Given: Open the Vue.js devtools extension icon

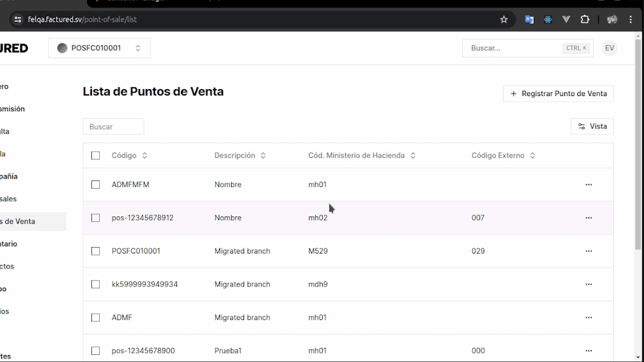Looking at the screenshot, I should [567, 19].
